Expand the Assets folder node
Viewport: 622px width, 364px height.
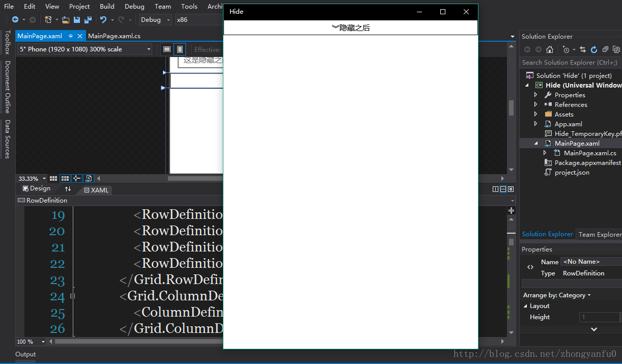[x=535, y=115]
